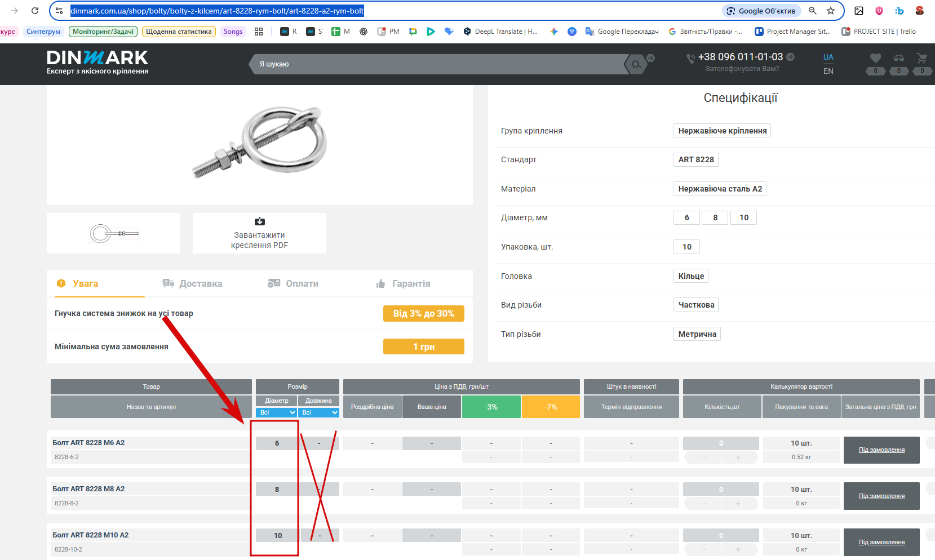Open favorites heart icon
The image size is (935, 560).
pos(875,58)
